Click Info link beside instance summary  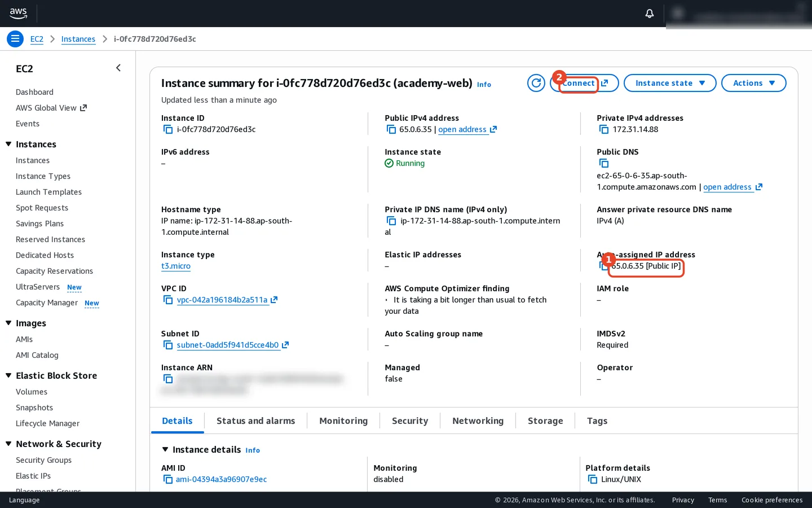tap(484, 85)
